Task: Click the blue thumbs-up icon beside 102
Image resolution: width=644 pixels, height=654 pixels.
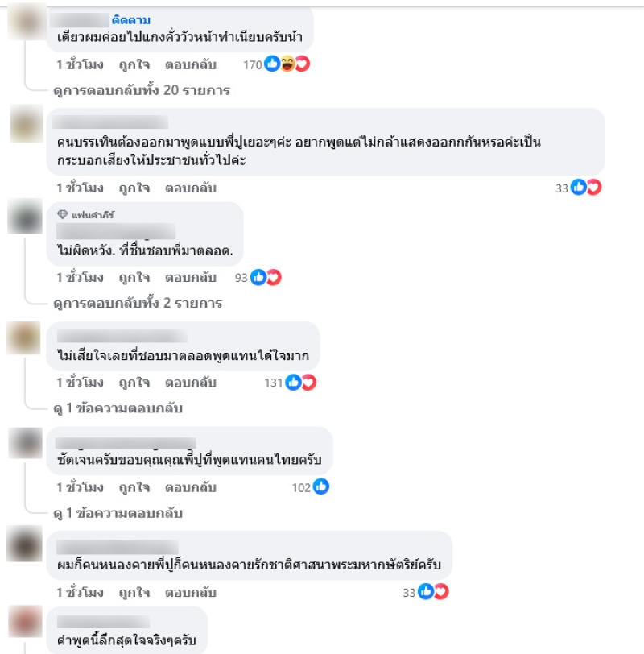Action: pos(321,486)
